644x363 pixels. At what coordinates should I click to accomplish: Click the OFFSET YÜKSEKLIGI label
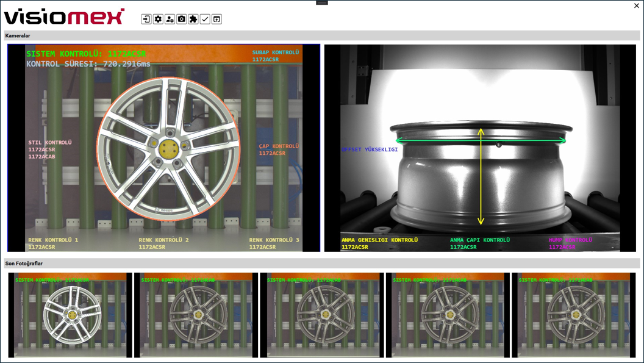tap(370, 149)
